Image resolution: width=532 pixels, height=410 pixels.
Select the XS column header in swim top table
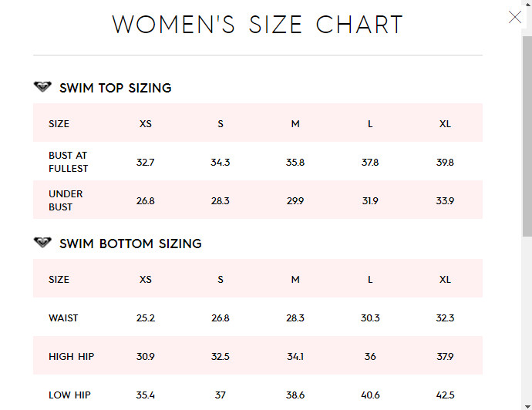pyautogui.click(x=146, y=124)
